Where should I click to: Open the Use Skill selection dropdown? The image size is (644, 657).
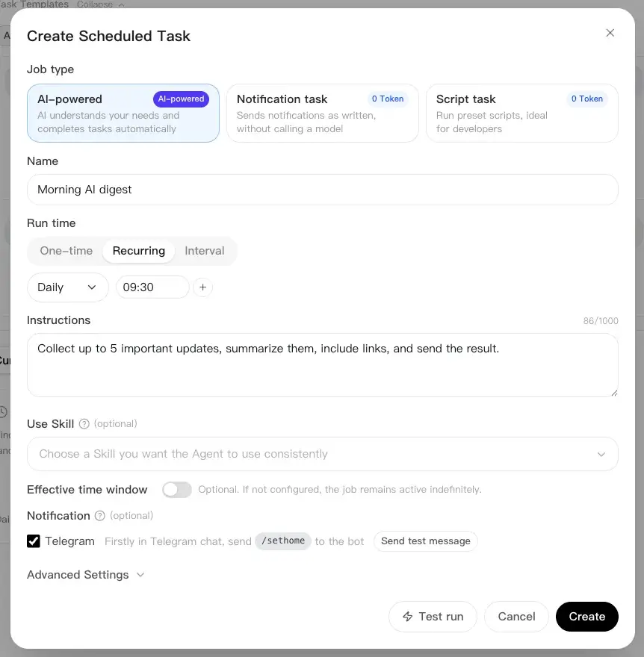point(323,454)
